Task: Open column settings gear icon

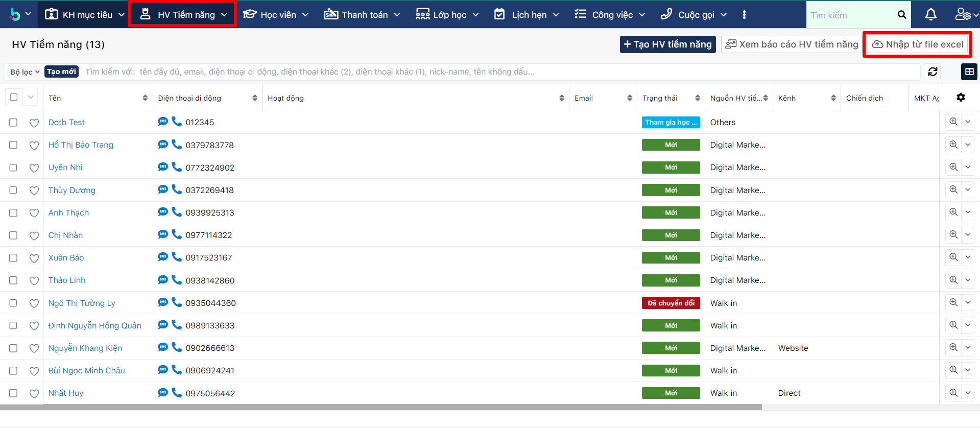Action: [961, 98]
